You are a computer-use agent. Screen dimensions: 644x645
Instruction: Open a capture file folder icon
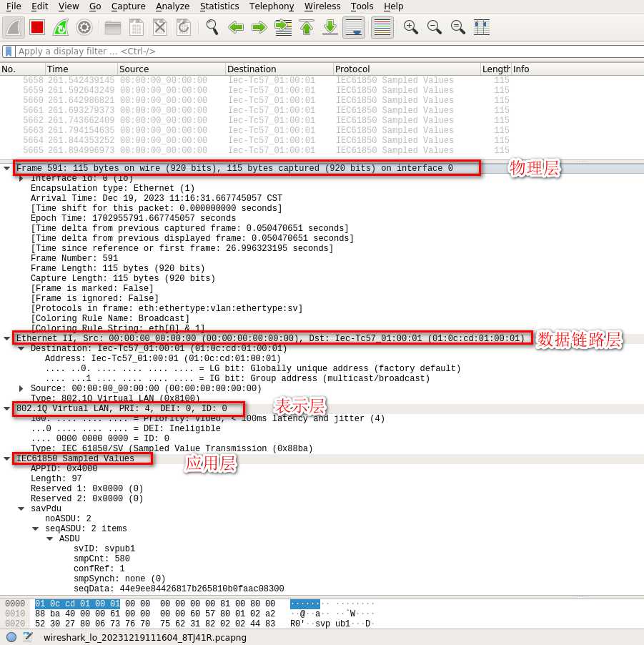(113, 28)
